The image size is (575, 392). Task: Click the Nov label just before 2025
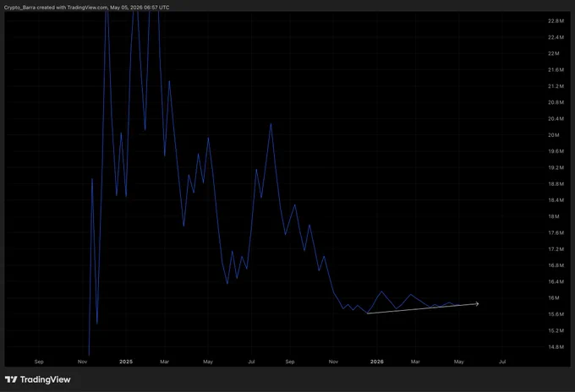click(x=82, y=362)
